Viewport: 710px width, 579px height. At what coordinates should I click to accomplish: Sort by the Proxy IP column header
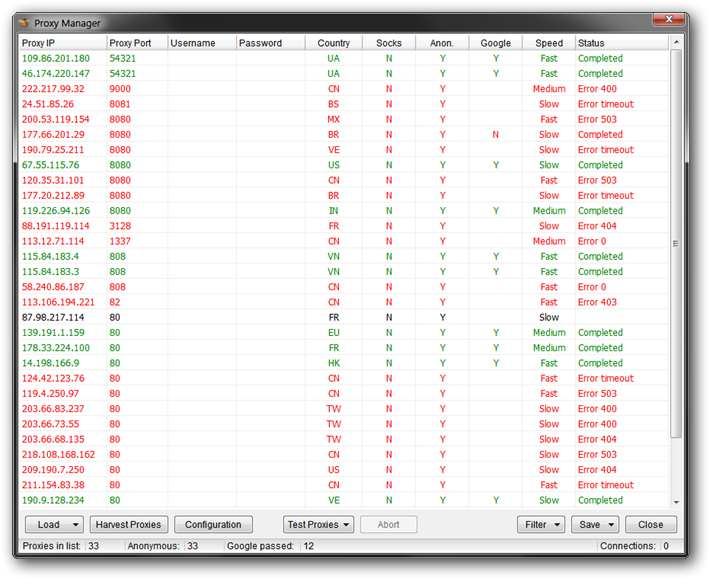pyautogui.click(x=62, y=43)
